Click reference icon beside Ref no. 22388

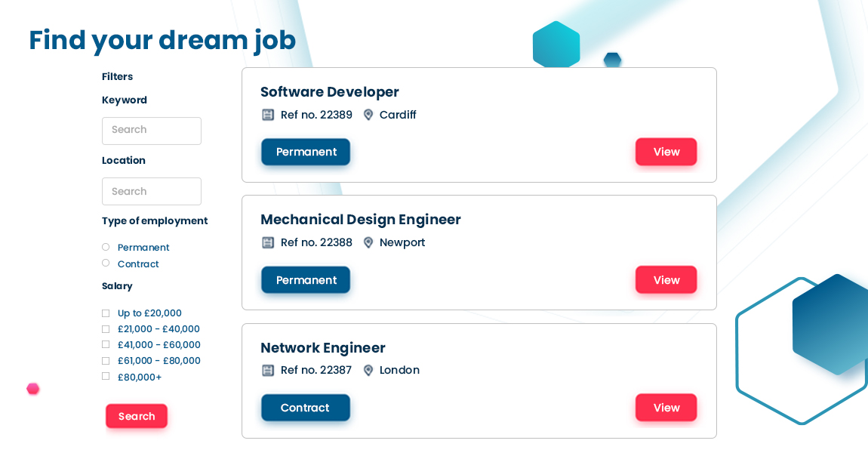pyautogui.click(x=268, y=242)
